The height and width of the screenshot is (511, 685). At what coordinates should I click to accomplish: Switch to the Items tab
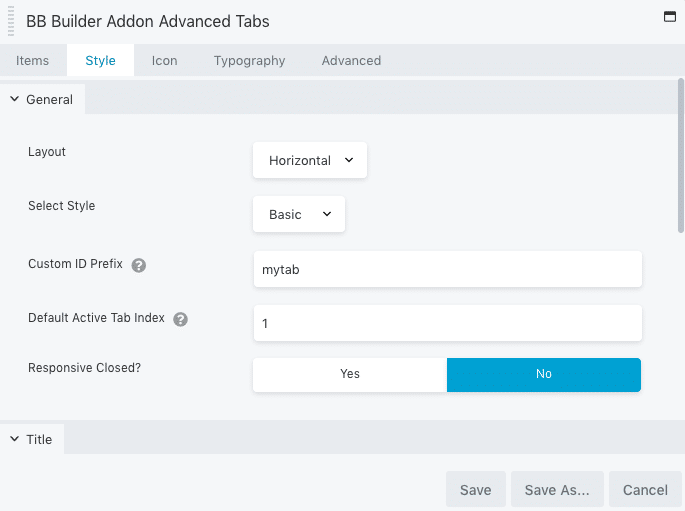pos(32,60)
